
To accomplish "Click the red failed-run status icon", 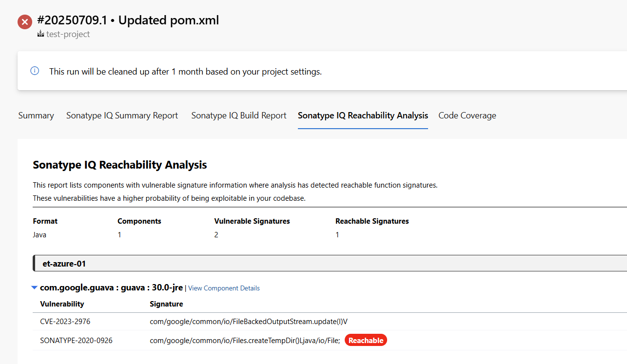I will coord(25,22).
